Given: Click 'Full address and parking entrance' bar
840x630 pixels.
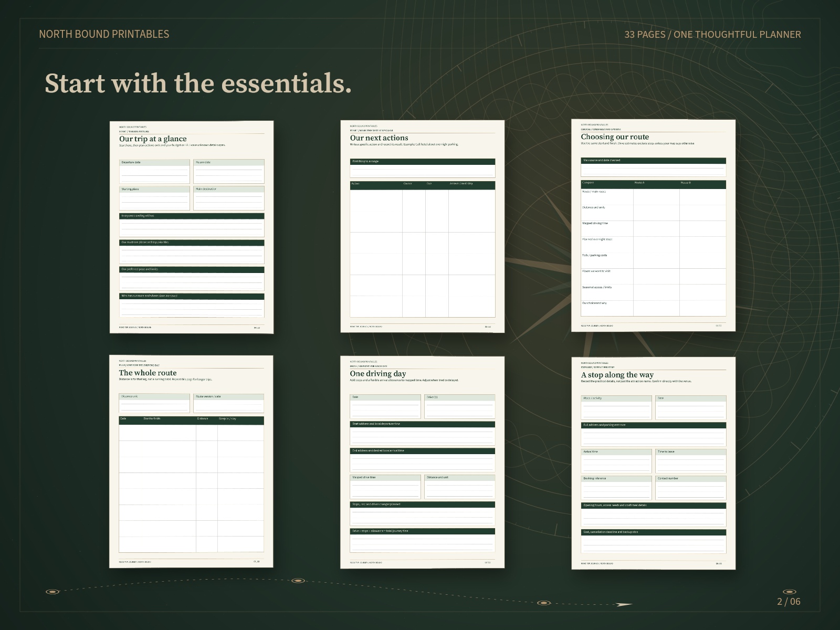Looking at the screenshot, I should [654, 425].
